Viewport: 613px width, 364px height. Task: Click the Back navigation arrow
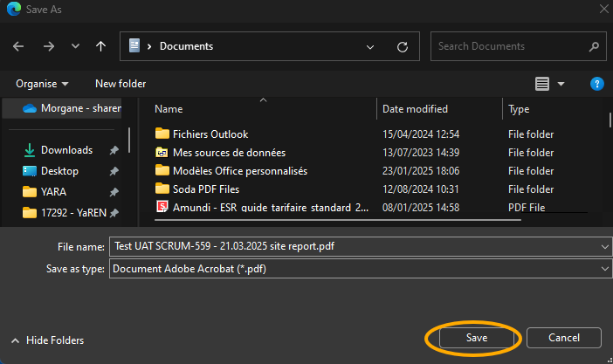tap(18, 46)
